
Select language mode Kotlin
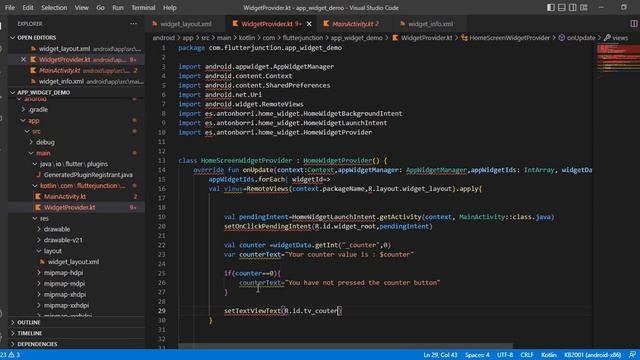click(x=549, y=355)
